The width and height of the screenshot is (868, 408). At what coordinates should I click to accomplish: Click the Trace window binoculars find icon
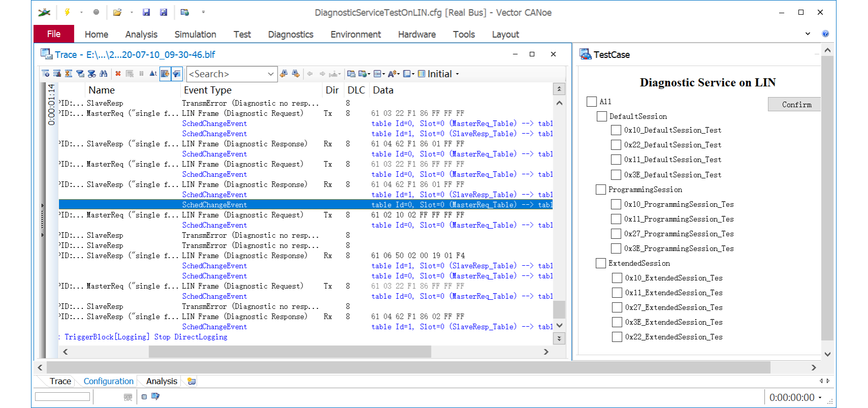(104, 74)
